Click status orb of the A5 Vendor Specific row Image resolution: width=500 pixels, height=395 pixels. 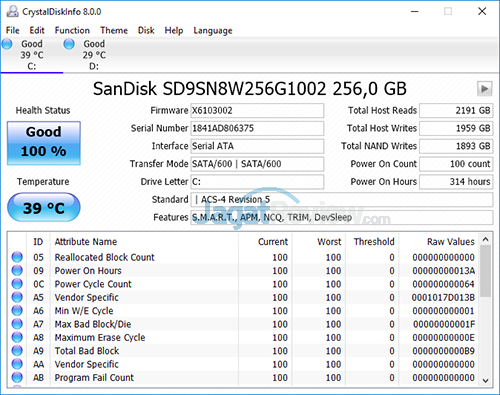tap(17, 297)
